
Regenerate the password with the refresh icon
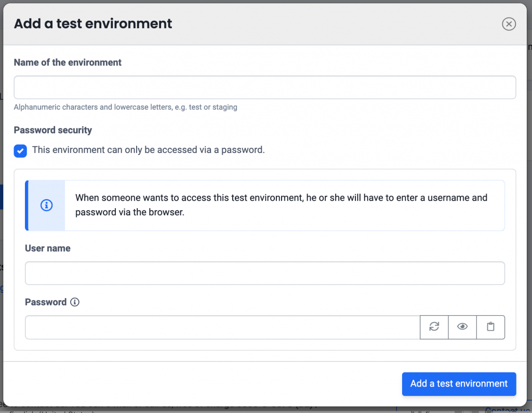click(434, 327)
